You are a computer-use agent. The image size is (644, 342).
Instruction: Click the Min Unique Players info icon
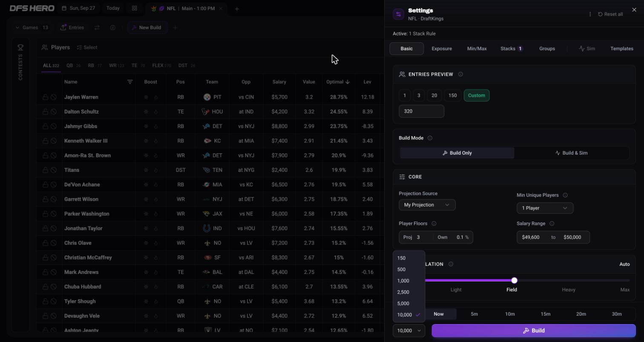coord(565,195)
